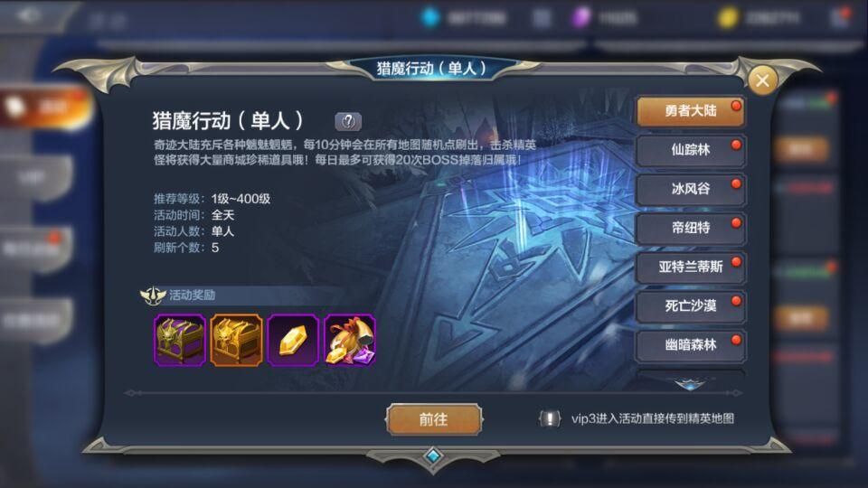Switch to the 亚特兰蒂斯 map

(690, 267)
